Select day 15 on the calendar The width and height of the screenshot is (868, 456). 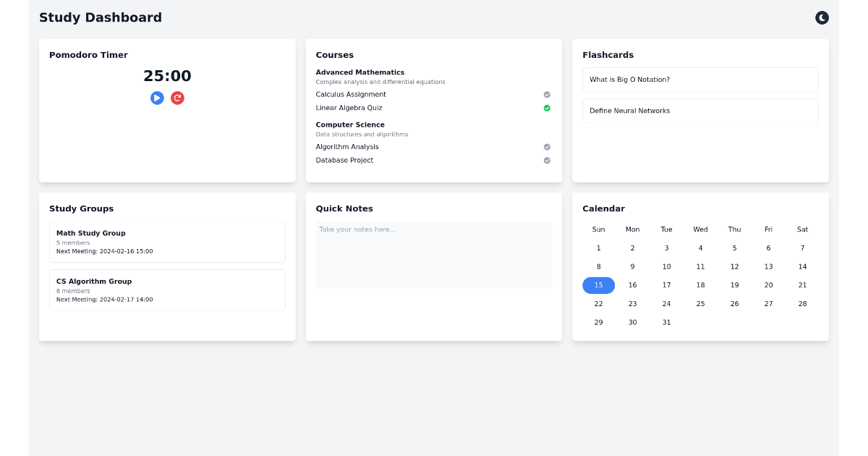[598, 285]
